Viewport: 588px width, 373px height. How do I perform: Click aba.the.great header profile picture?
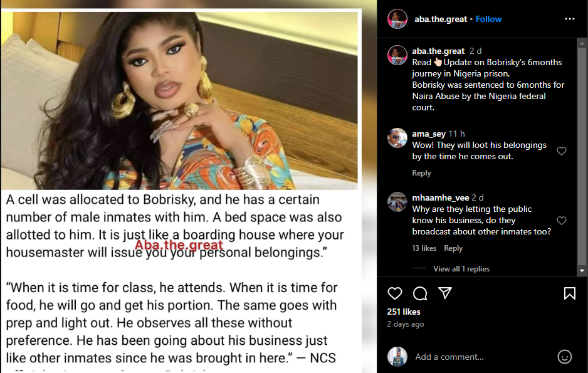(397, 19)
